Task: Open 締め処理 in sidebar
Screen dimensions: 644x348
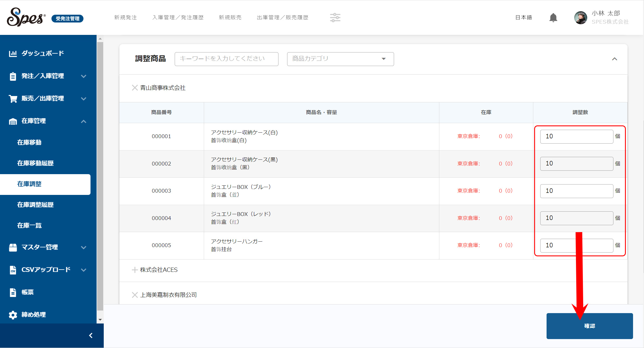Action: pos(34,315)
